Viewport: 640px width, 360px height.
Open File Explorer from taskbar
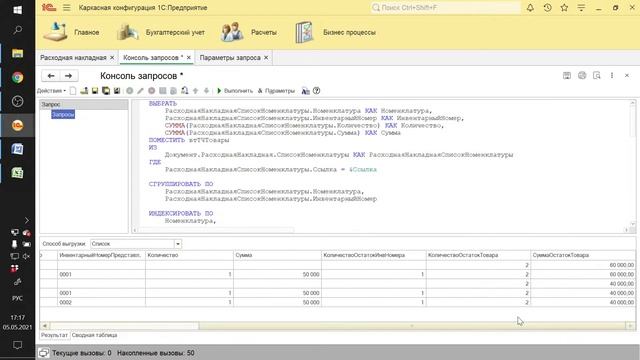coord(18,53)
